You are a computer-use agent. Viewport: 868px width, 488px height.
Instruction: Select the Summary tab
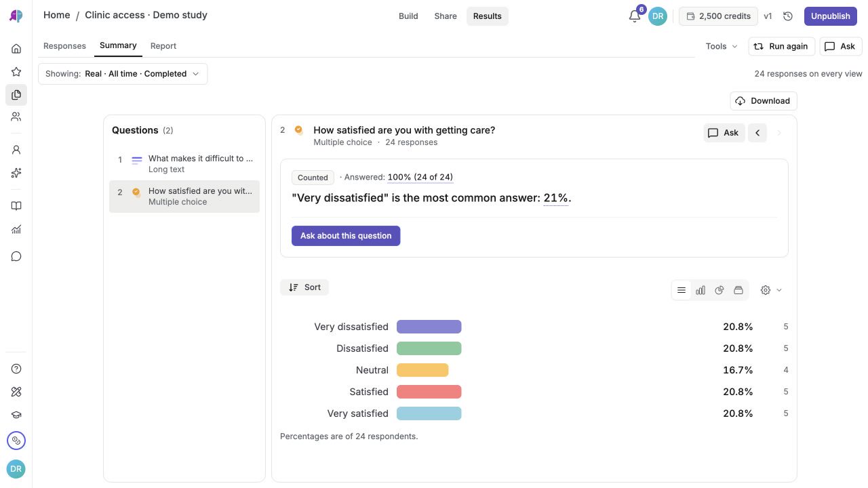click(x=118, y=45)
